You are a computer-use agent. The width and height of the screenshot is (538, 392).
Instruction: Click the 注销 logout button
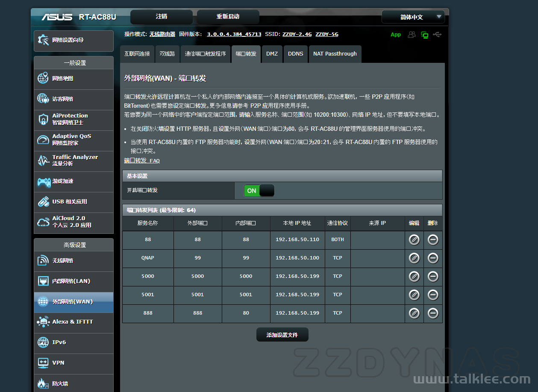(x=162, y=17)
